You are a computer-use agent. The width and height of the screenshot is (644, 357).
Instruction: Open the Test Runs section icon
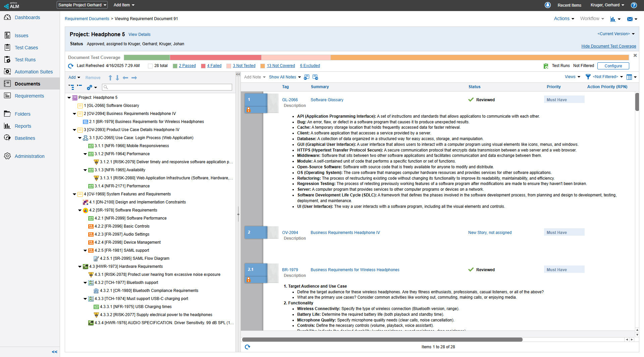click(x=7, y=59)
